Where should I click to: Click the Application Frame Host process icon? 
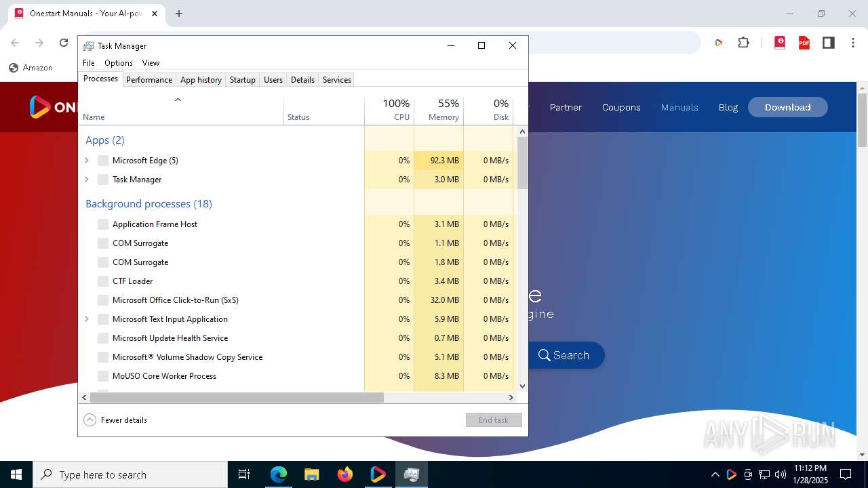click(103, 224)
